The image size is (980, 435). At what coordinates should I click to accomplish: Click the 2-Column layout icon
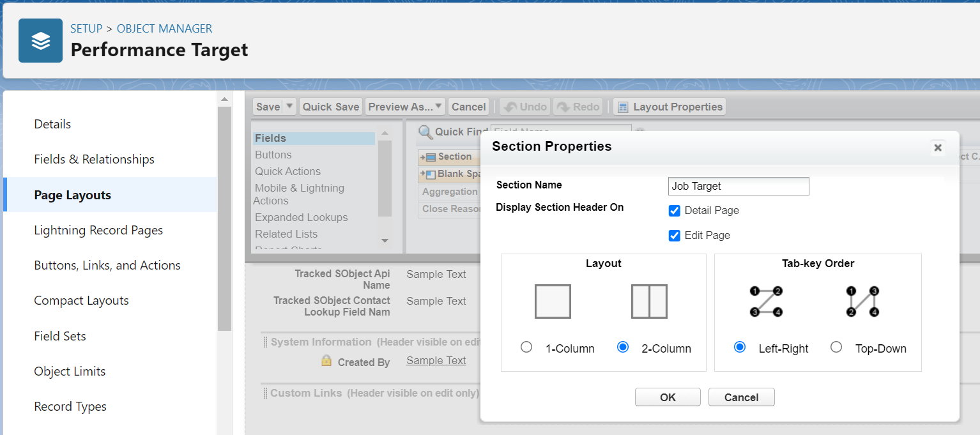[x=649, y=301]
